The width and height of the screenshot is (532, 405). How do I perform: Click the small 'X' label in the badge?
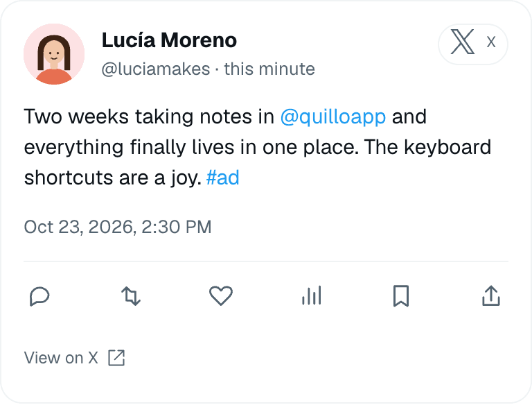point(491,42)
